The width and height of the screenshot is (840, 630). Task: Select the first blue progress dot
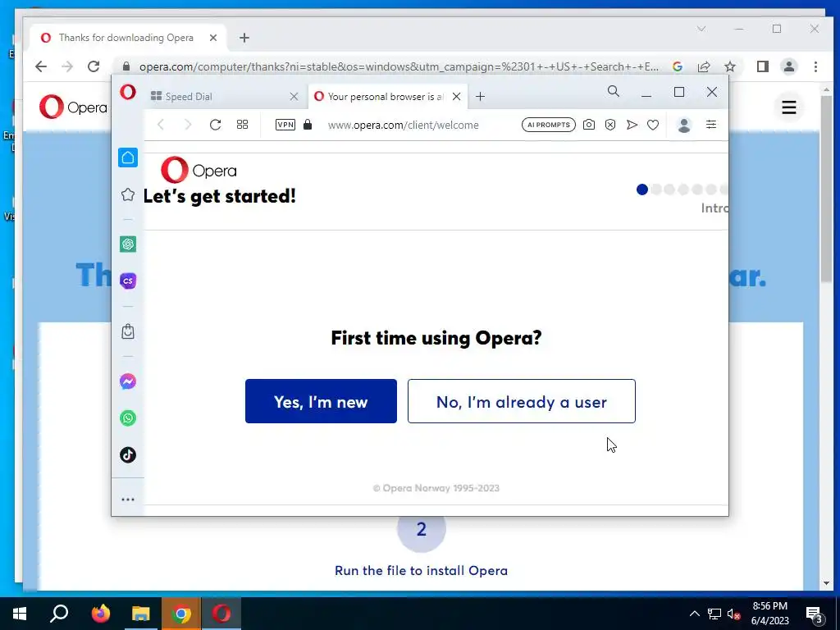click(x=641, y=189)
